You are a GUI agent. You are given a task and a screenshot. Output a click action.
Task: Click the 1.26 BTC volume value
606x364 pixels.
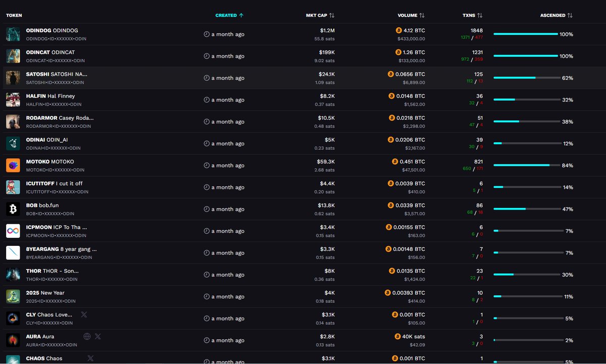click(415, 52)
